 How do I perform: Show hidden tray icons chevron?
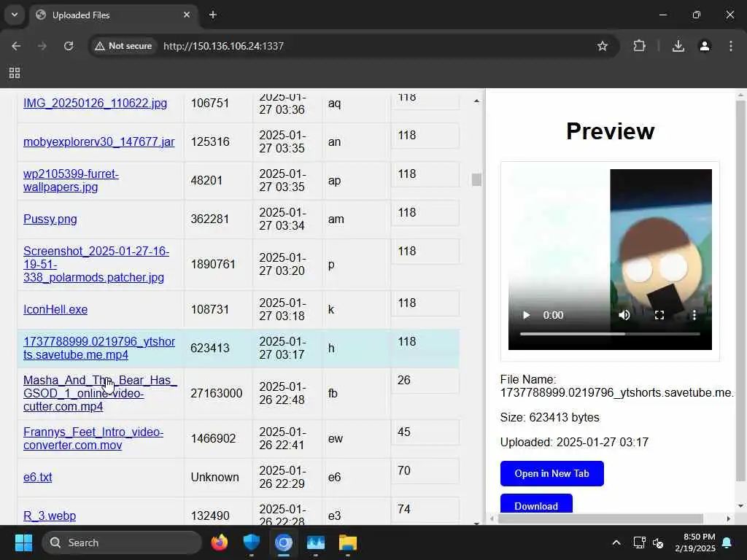point(616,542)
